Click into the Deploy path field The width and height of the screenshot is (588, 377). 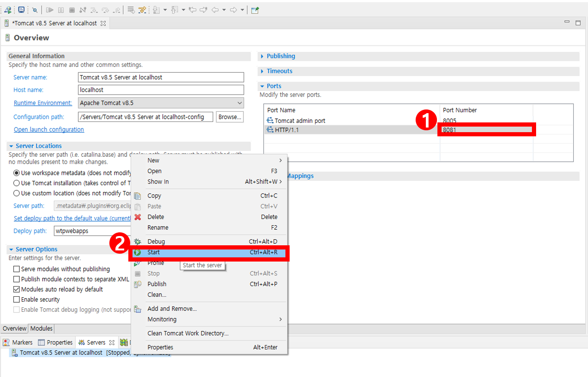(92, 231)
